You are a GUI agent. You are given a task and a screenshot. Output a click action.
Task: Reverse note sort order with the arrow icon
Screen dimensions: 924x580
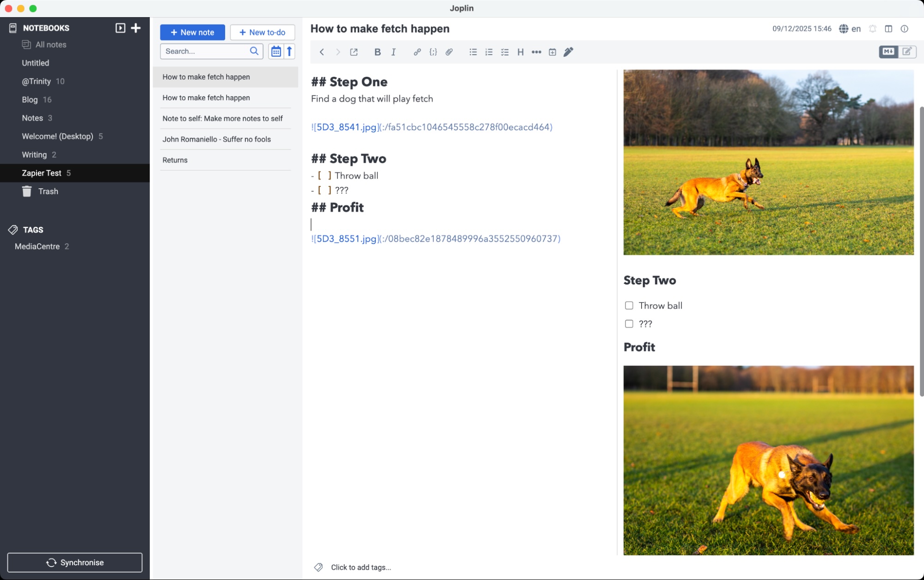tap(288, 51)
